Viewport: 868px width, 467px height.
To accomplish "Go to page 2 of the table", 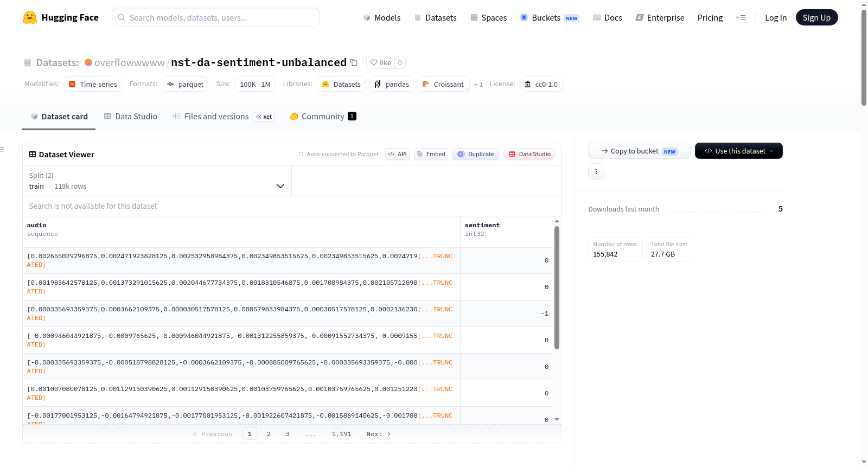I will 269,434.
